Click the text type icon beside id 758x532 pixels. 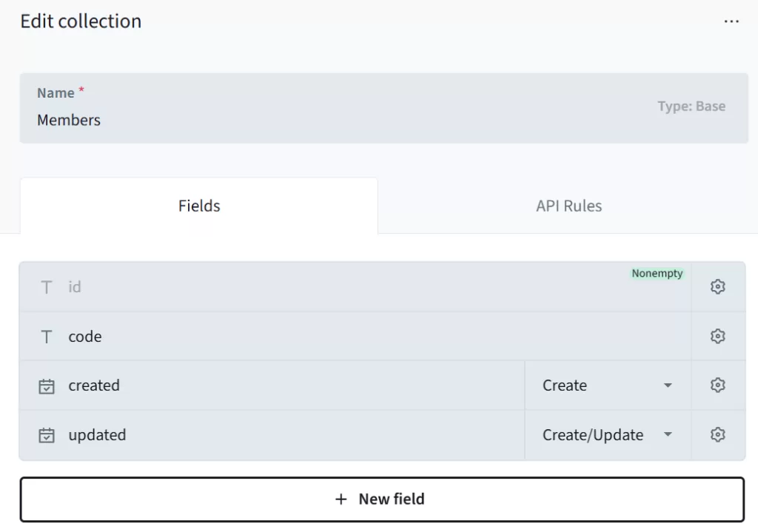47,287
